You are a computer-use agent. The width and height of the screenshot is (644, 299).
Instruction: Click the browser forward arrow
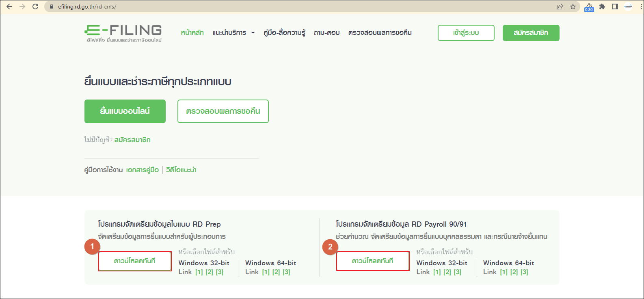22,6
